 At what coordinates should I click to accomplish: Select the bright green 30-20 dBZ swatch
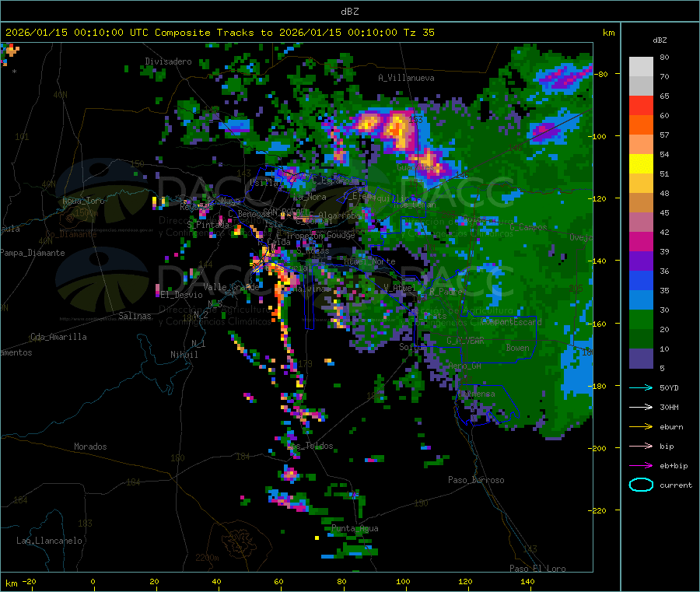point(641,320)
